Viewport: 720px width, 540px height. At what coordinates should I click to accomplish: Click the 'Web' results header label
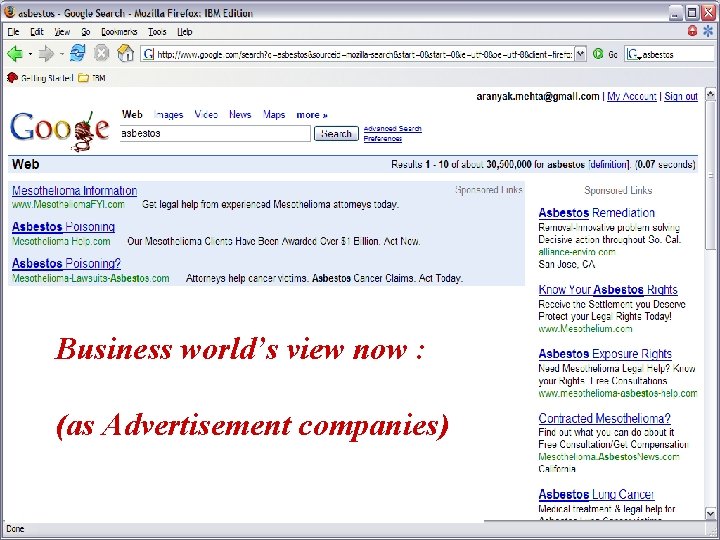[x=25, y=164]
